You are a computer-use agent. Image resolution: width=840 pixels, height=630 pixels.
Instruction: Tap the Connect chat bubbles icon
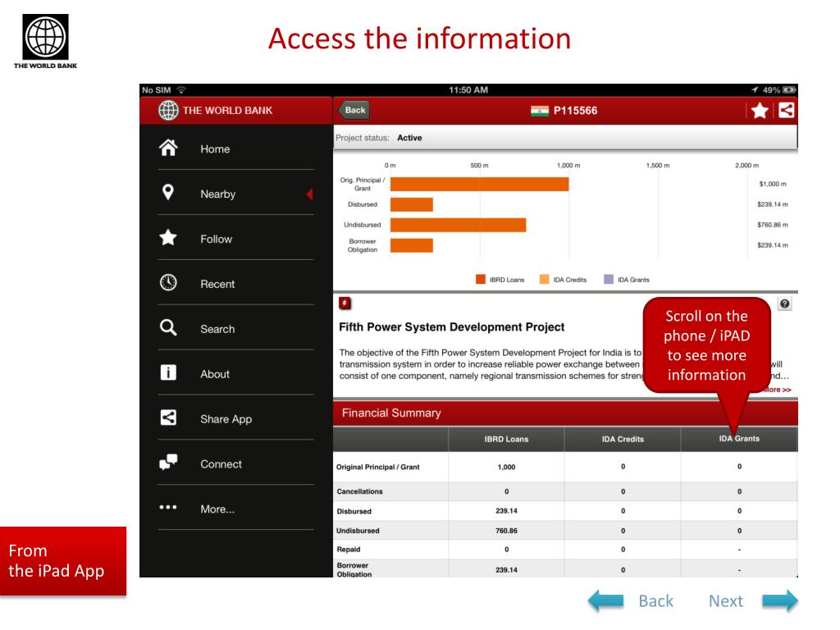point(168,462)
